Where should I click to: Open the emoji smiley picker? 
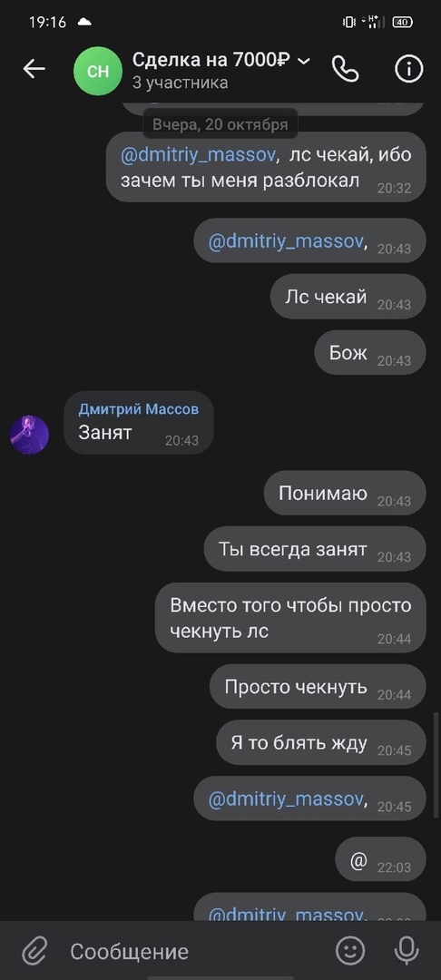pos(350,951)
